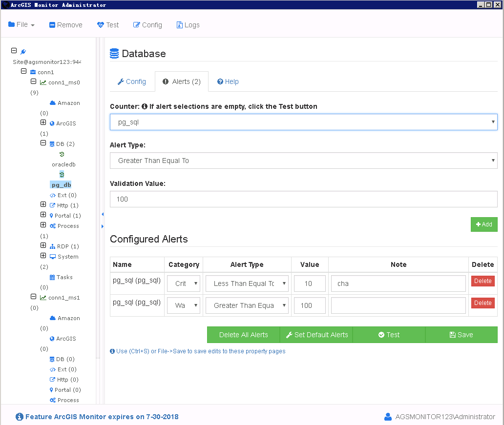Screen dimensions: 504x425
Task: Click the AGSMONITOR123\Administrator user label
Action: (x=445, y=417)
